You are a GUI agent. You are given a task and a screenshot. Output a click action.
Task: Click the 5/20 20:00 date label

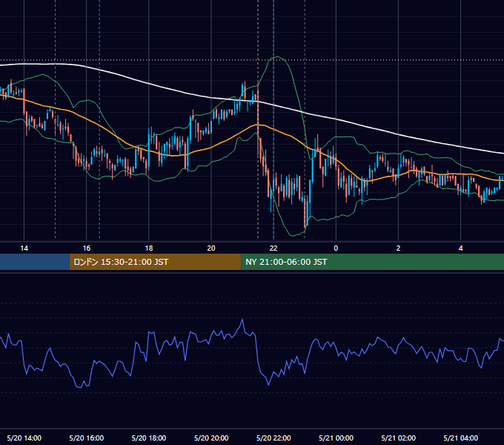point(211,438)
